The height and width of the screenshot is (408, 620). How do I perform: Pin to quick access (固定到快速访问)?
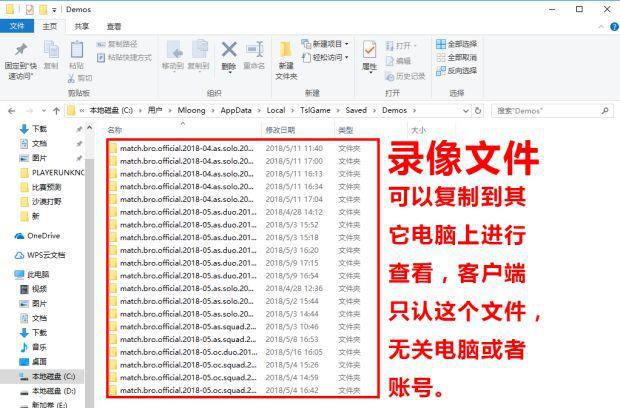click(x=21, y=61)
